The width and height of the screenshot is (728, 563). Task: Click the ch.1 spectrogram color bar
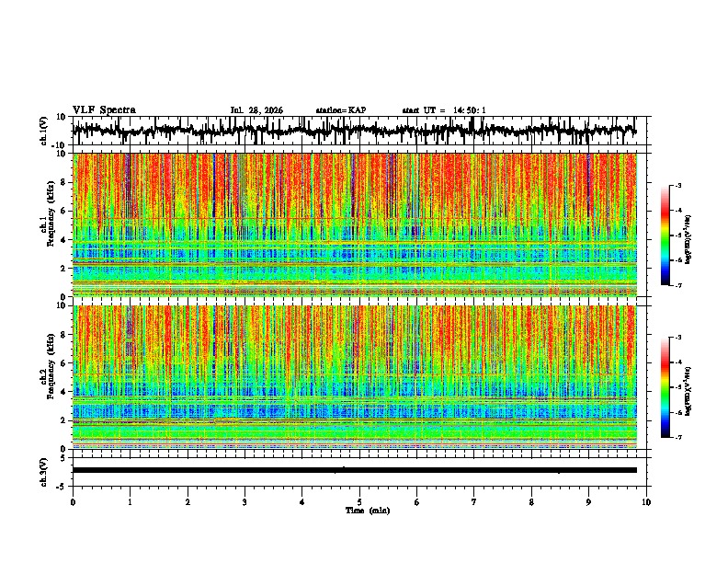665,236
